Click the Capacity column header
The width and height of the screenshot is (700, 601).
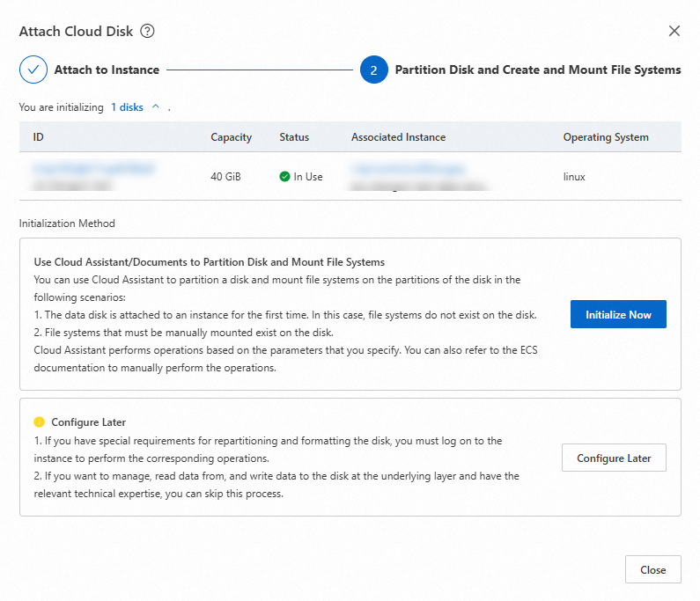click(x=231, y=137)
